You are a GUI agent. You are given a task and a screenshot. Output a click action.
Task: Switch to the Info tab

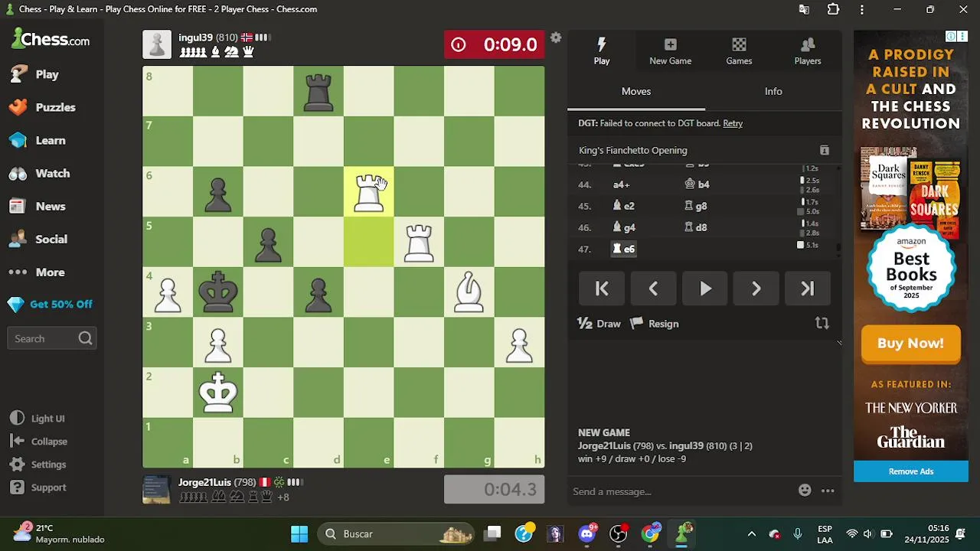click(773, 91)
